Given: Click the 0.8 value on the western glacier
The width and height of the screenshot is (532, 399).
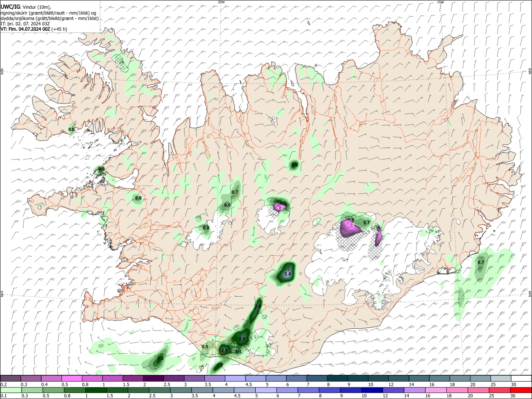Looking at the screenshot, I should [206, 227].
